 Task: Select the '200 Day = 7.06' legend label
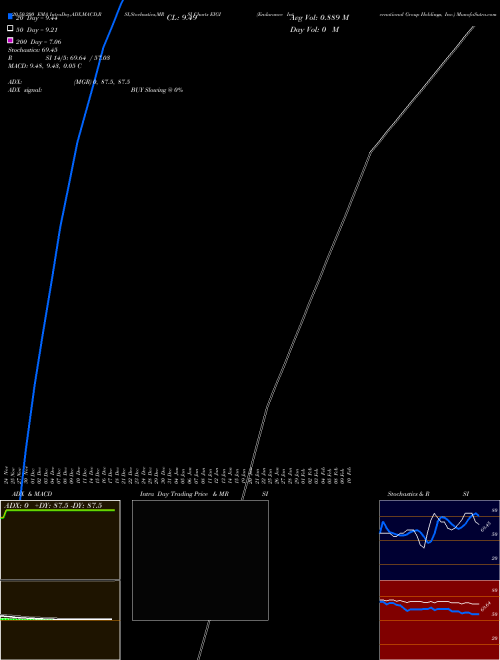coord(38,42)
